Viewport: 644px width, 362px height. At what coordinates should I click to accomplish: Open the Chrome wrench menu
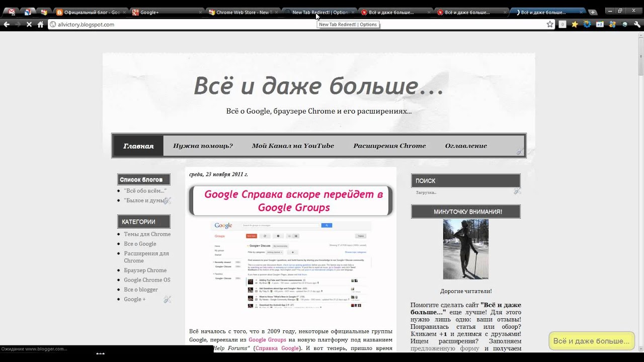[637, 24]
